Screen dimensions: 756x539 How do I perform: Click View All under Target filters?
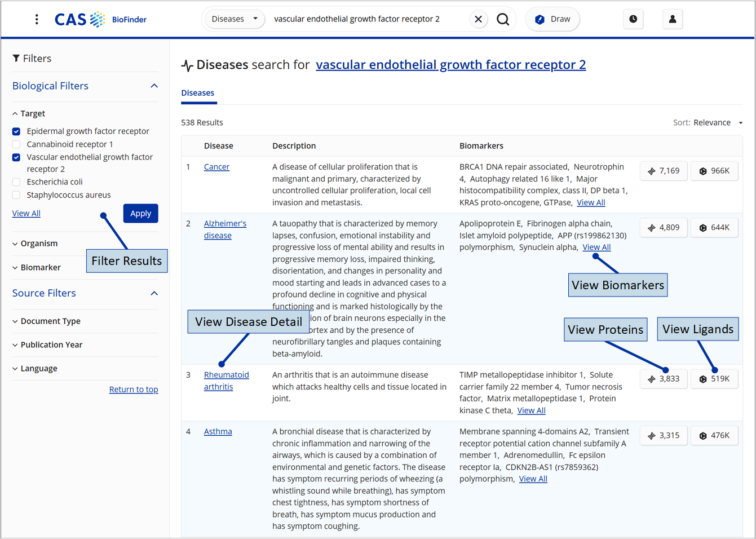[26, 214]
